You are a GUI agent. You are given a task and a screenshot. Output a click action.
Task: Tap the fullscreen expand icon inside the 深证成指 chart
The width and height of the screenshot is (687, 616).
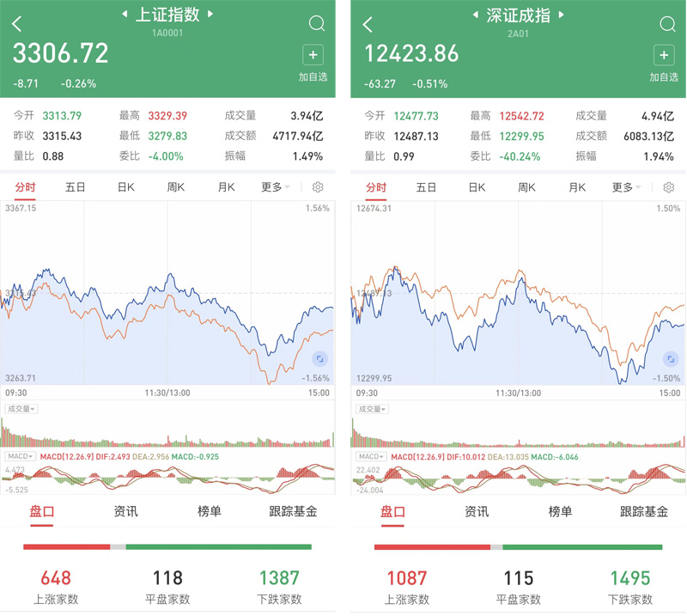[x=671, y=360]
